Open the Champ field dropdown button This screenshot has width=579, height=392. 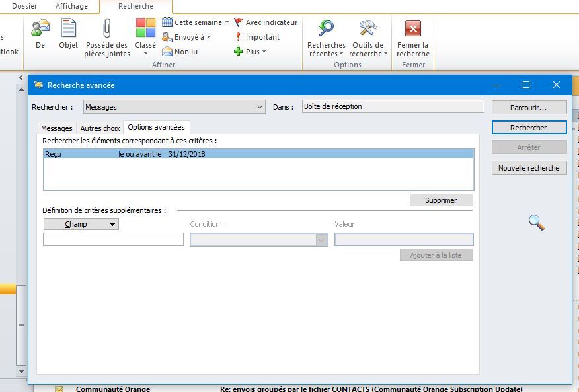[81, 224]
